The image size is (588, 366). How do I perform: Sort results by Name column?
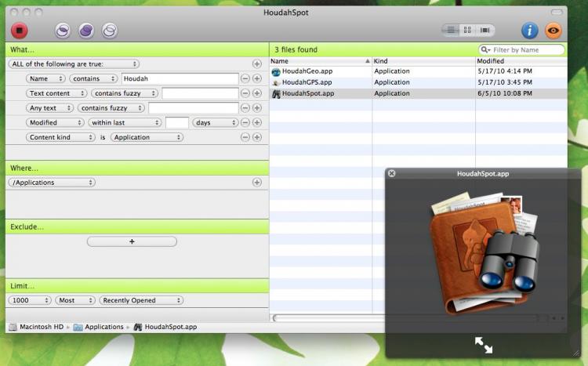[x=321, y=61]
